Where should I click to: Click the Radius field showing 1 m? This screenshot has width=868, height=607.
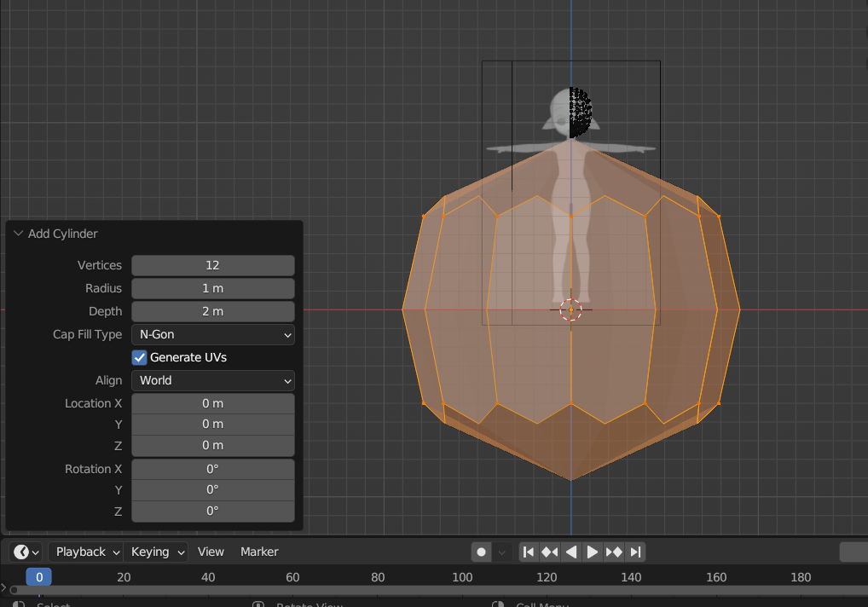pyautogui.click(x=212, y=288)
